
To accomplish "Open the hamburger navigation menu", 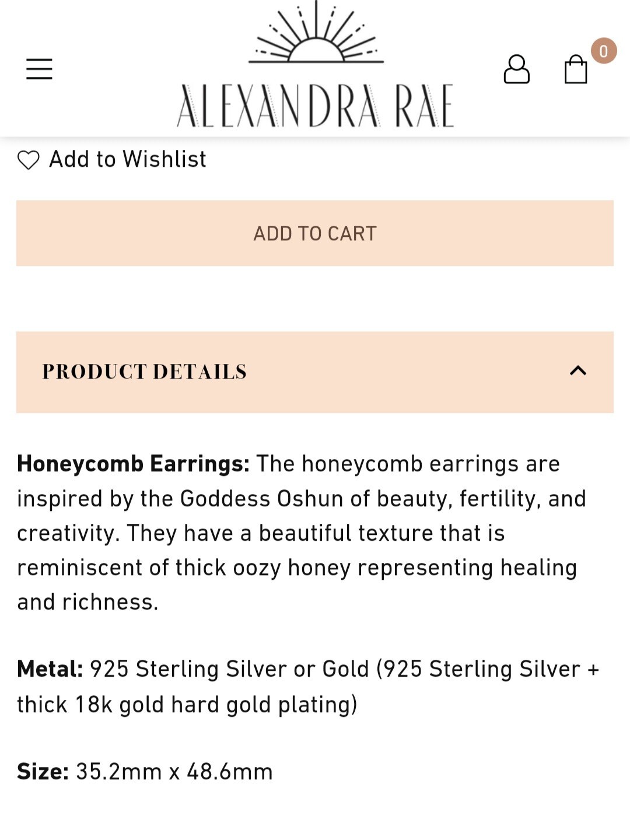I will (39, 69).
